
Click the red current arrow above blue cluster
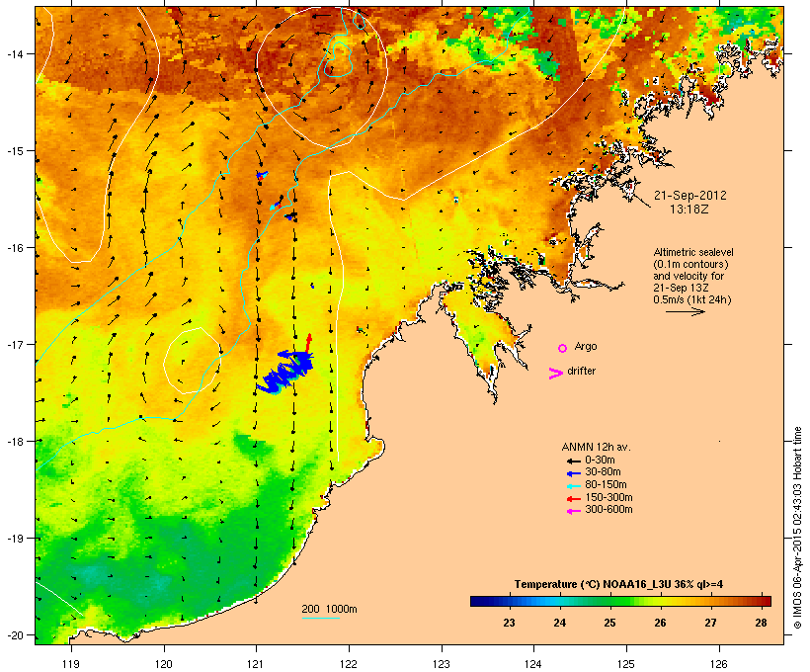pos(308,343)
